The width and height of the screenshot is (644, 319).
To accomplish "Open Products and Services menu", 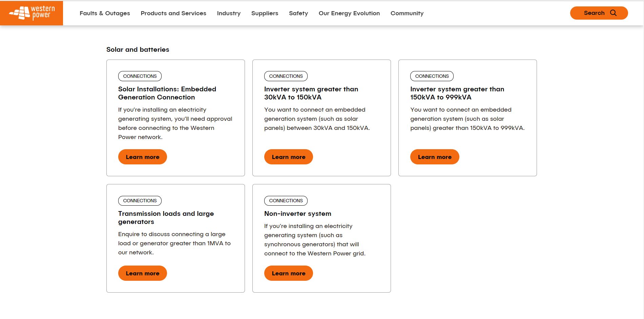I will tap(173, 13).
